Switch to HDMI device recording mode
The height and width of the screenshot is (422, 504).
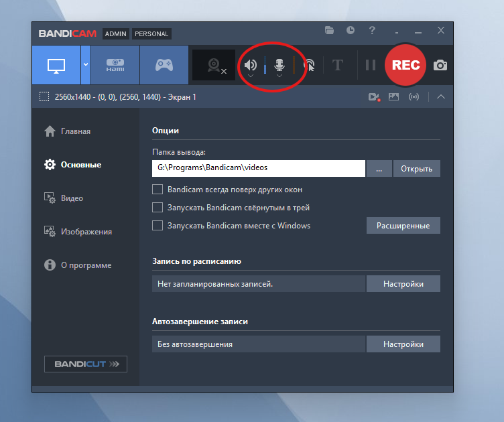coord(115,65)
